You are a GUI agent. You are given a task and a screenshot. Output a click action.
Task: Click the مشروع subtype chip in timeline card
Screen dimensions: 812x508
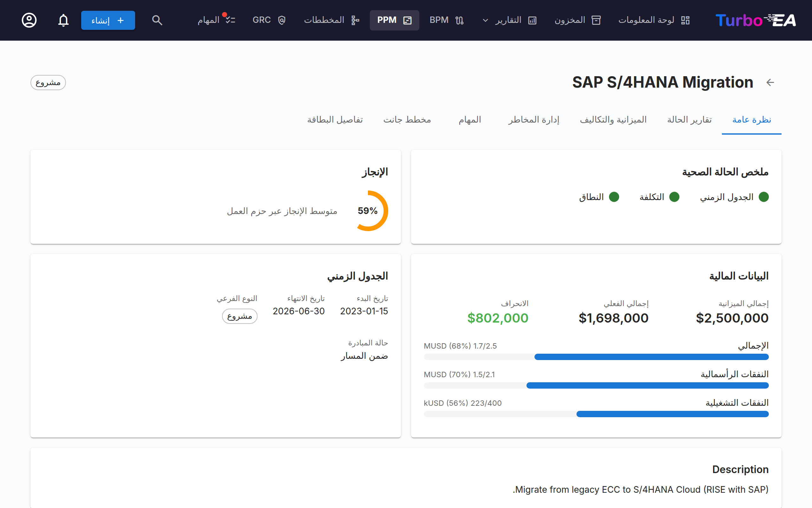(x=239, y=316)
